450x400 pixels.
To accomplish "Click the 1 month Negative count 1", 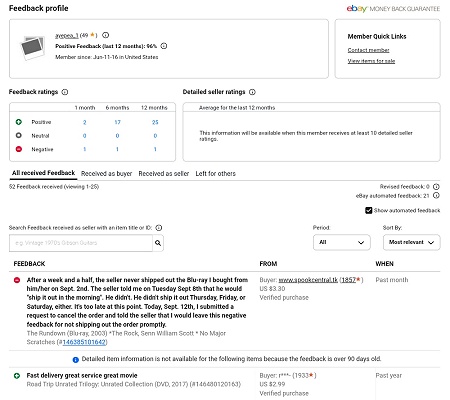I will click(x=84, y=149).
